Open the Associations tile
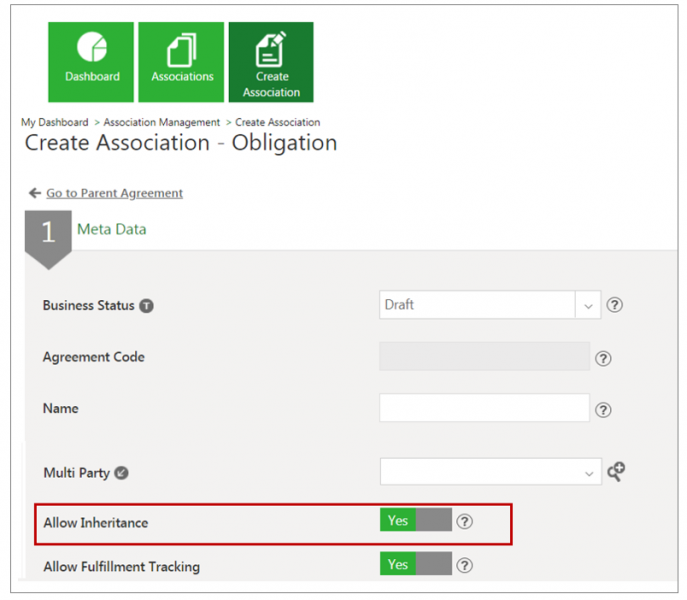The height and width of the screenshot is (600, 687). 182,62
